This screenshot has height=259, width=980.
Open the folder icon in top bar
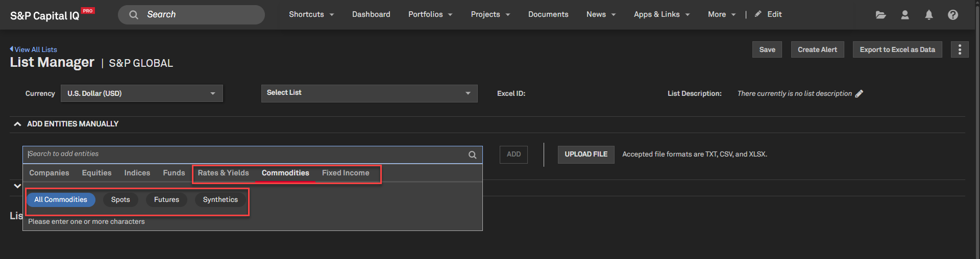880,15
